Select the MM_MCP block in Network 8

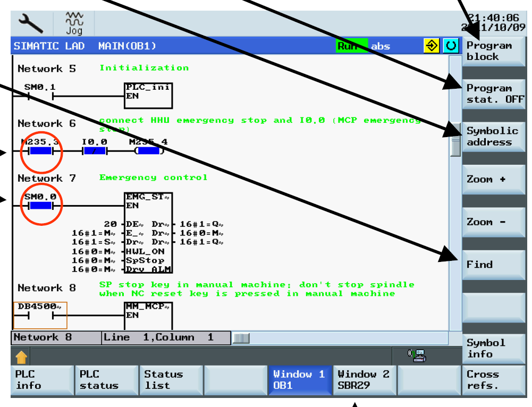coord(148,316)
